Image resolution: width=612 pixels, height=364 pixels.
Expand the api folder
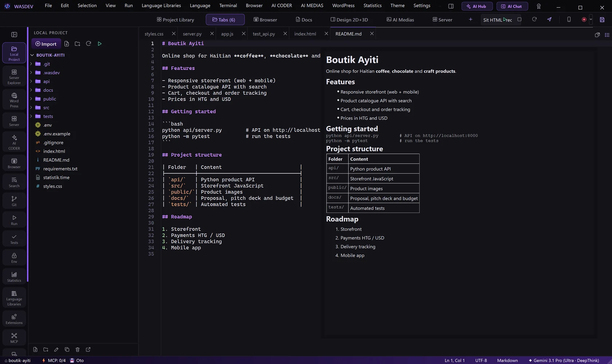click(31, 82)
